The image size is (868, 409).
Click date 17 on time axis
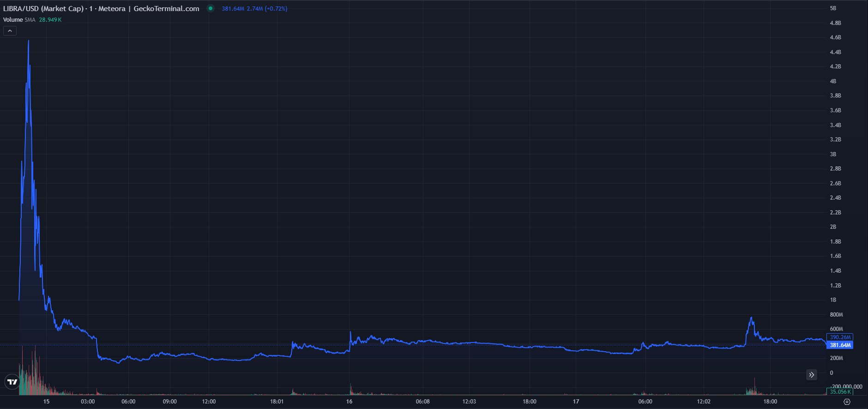click(576, 402)
